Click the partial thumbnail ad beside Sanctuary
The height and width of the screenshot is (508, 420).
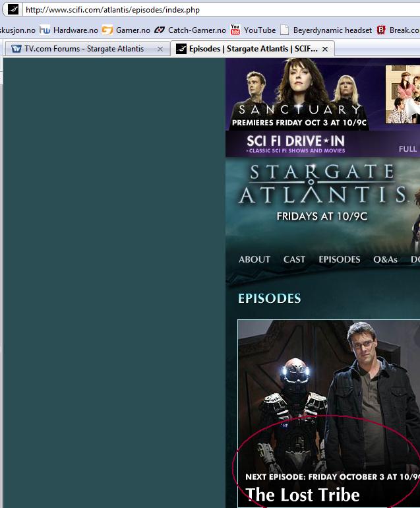tap(402, 94)
